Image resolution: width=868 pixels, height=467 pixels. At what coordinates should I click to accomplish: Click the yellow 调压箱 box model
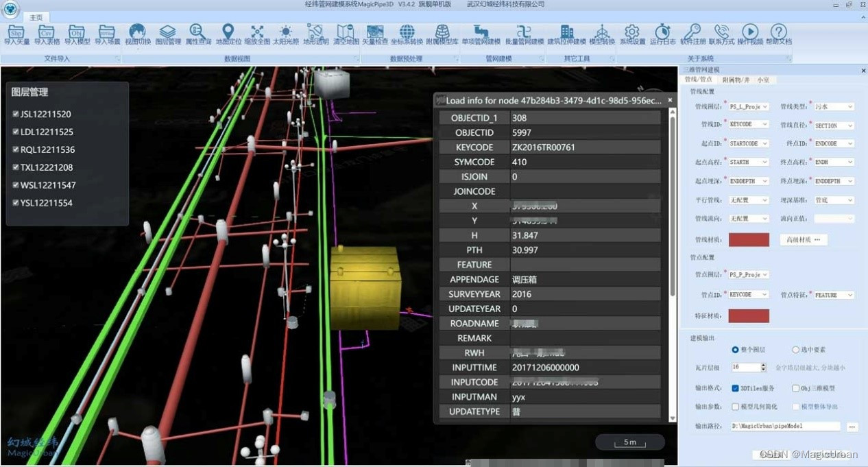coord(365,287)
